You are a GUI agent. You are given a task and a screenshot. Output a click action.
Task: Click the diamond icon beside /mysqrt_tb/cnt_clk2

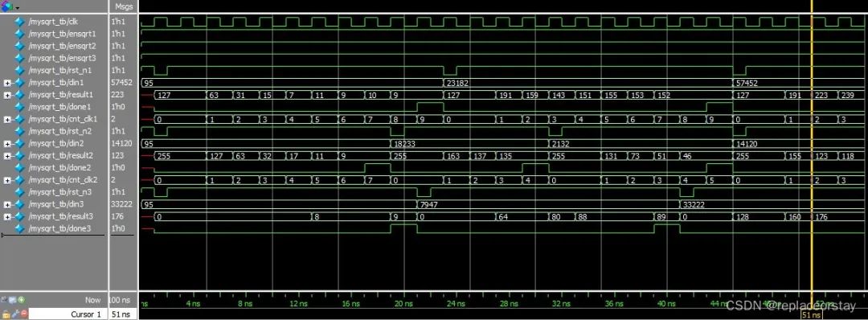tap(20, 180)
